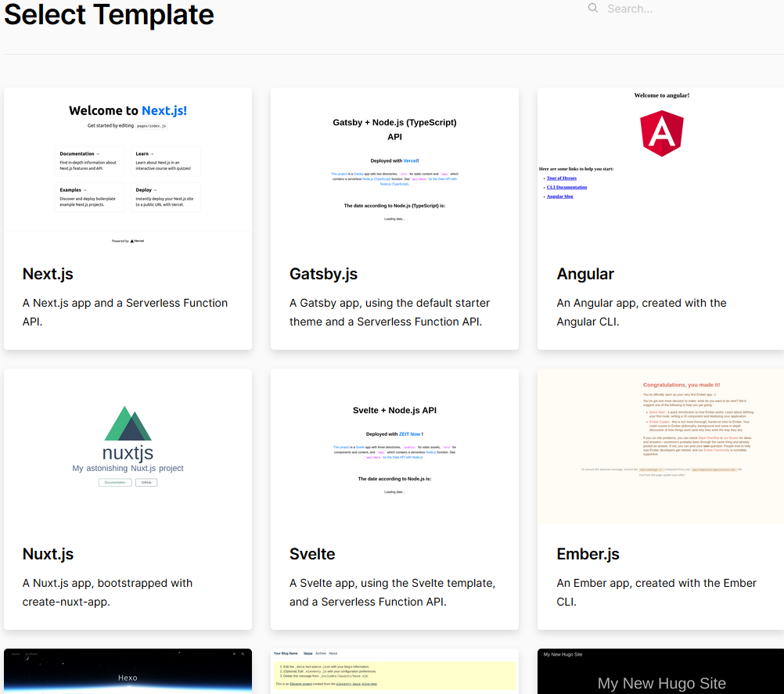Screen dimensions: 784x694
Task: Click the 'Select Template' page heading
Action: tap(109, 14)
